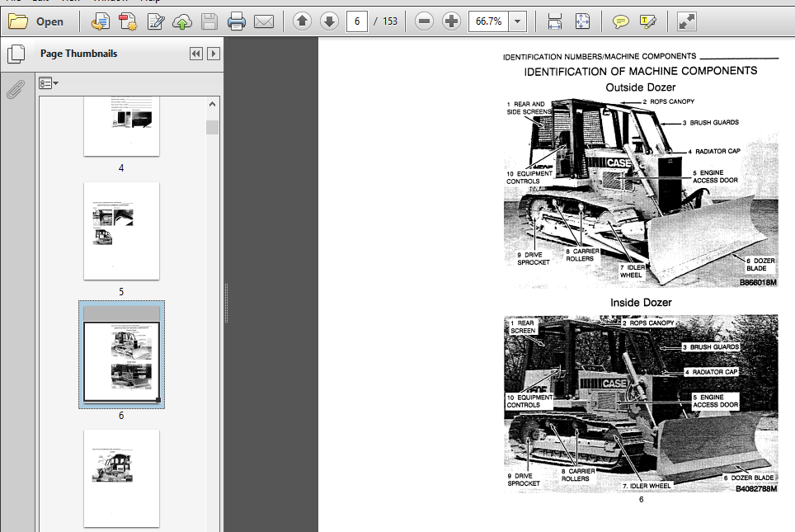Switch to read mode expand icon

[x=686, y=21]
